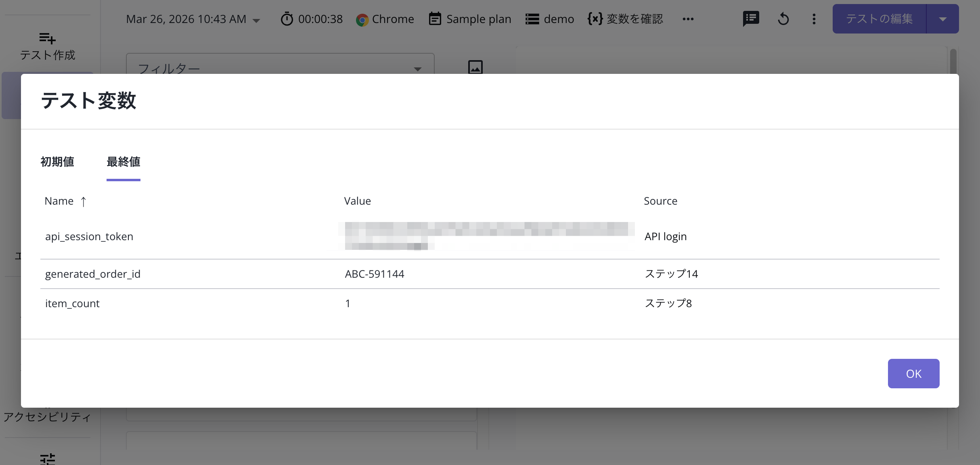This screenshot has height=465, width=980.
Task: Click the テストの編集 button
Action: tap(879, 19)
